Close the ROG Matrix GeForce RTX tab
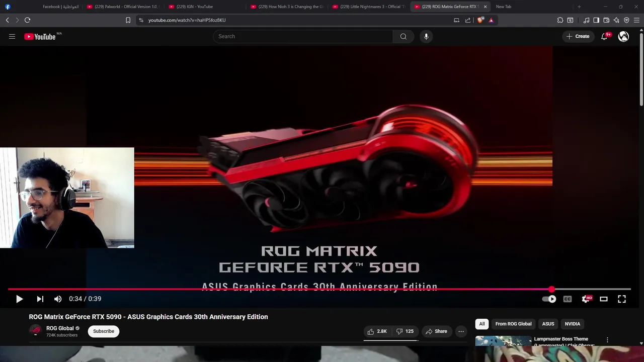This screenshot has height=362, width=644. click(485, 7)
